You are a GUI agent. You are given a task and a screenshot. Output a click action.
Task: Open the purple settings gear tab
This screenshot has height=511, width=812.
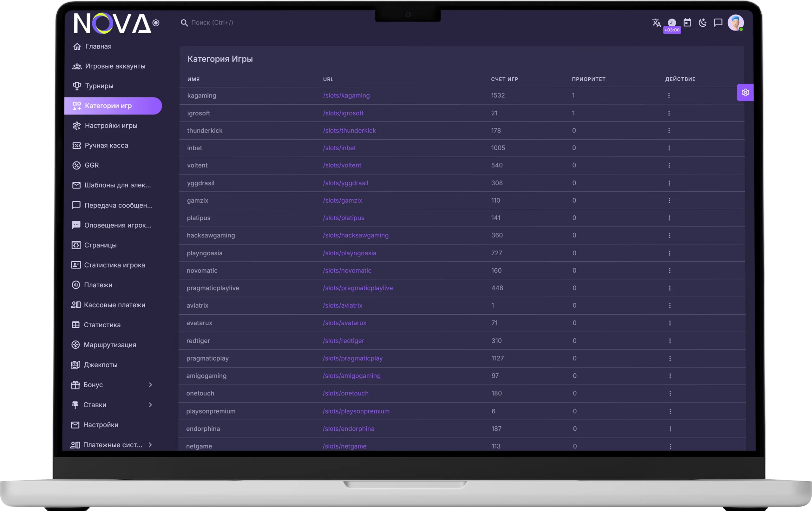coord(745,92)
